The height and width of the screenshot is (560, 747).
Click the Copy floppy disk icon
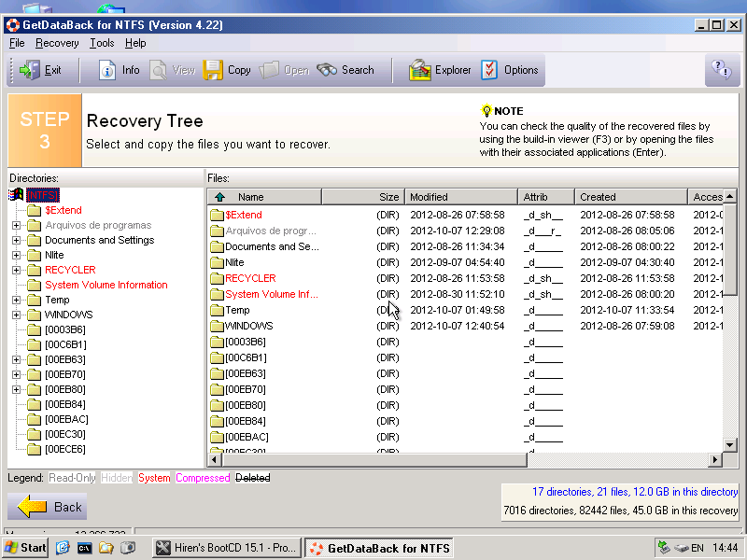click(213, 70)
